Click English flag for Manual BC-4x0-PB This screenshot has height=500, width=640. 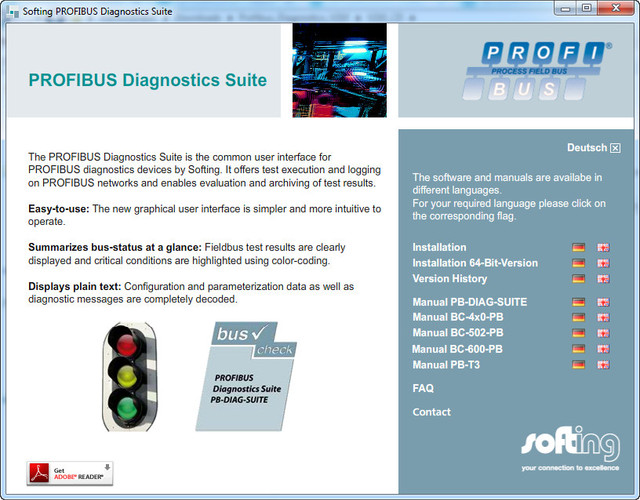(603, 317)
